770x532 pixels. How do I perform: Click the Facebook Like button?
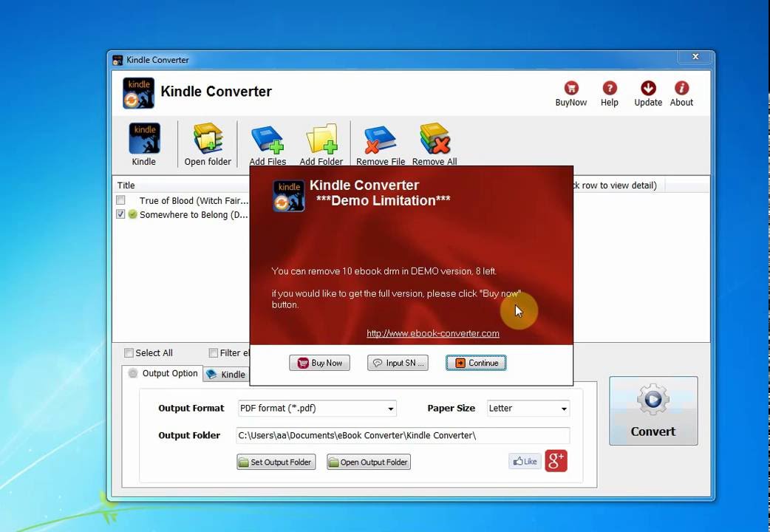pos(525,461)
